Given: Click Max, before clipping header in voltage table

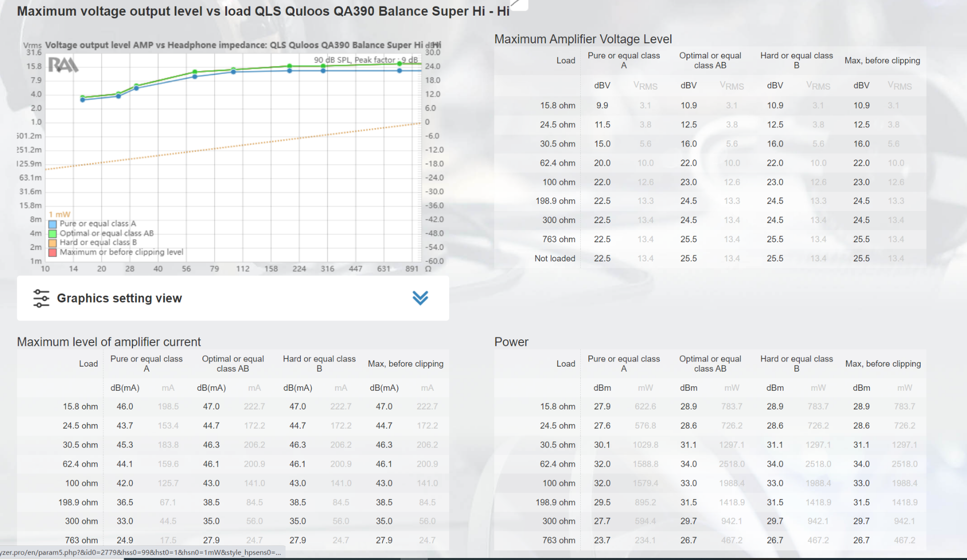Looking at the screenshot, I should pos(882,60).
